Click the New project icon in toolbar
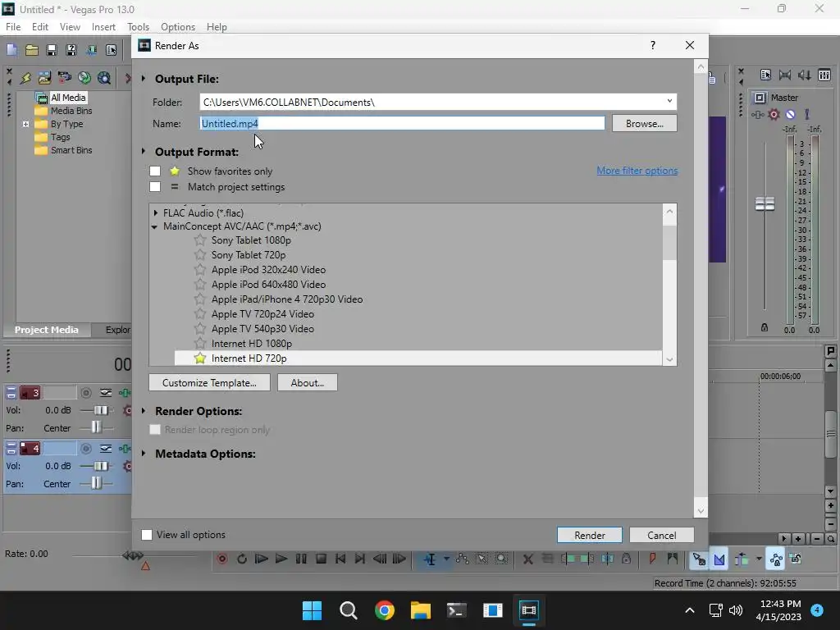The height and width of the screenshot is (630, 840). coord(11,50)
